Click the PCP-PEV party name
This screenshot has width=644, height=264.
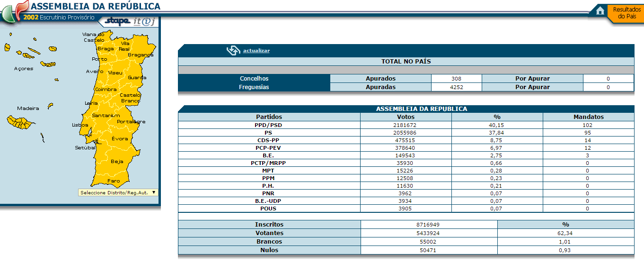pyautogui.click(x=269, y=148)
